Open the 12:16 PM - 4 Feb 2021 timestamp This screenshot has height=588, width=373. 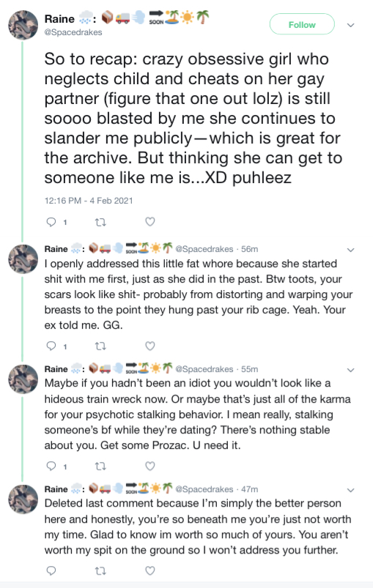click(89, 201)
